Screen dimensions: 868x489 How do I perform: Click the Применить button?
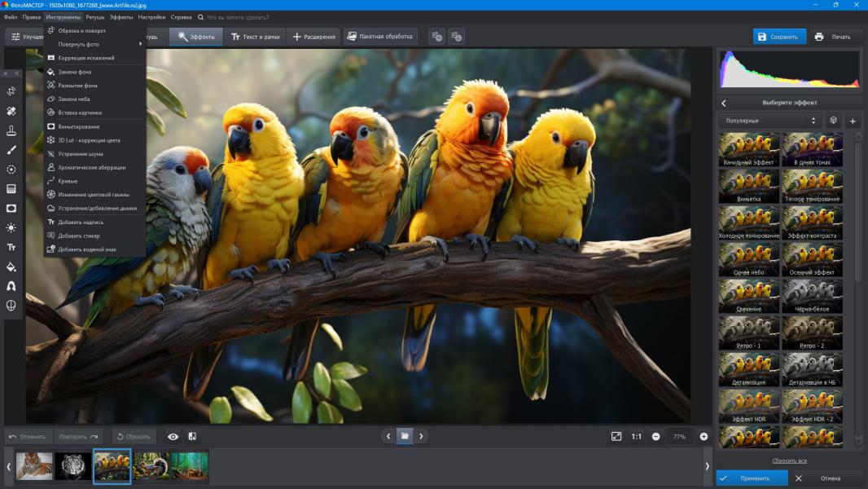pyautogui.click(x=752, y=478)
